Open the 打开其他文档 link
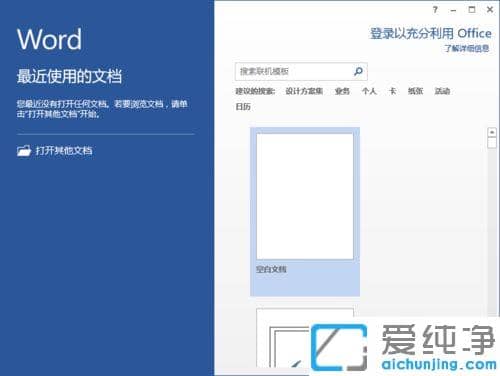The height and width of the screenshot is (376, 500). 64,151
